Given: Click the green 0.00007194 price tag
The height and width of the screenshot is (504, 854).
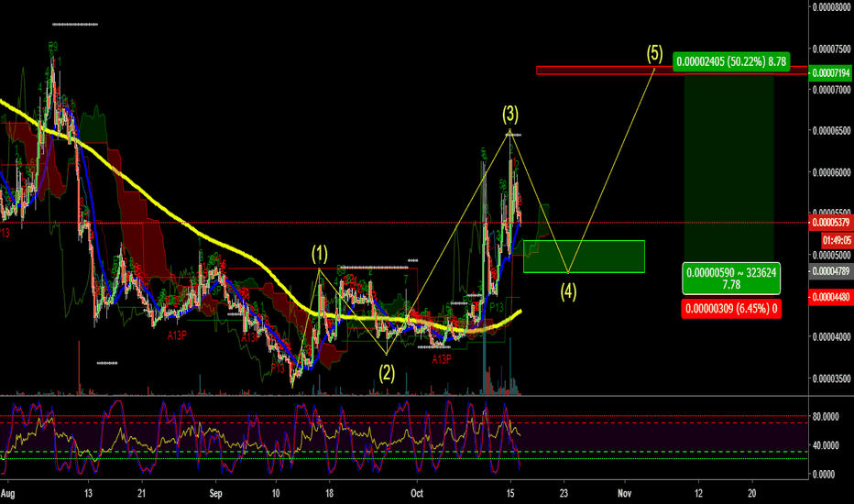Looking at the screenshot, I should [831, 73].
